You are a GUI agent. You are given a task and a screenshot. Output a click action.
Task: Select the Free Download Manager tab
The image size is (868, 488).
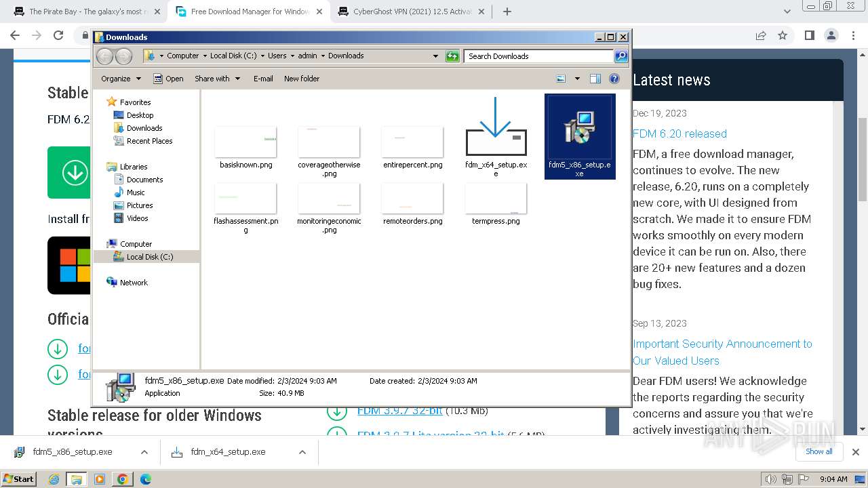pyautogui.click(x=250, y=12)
